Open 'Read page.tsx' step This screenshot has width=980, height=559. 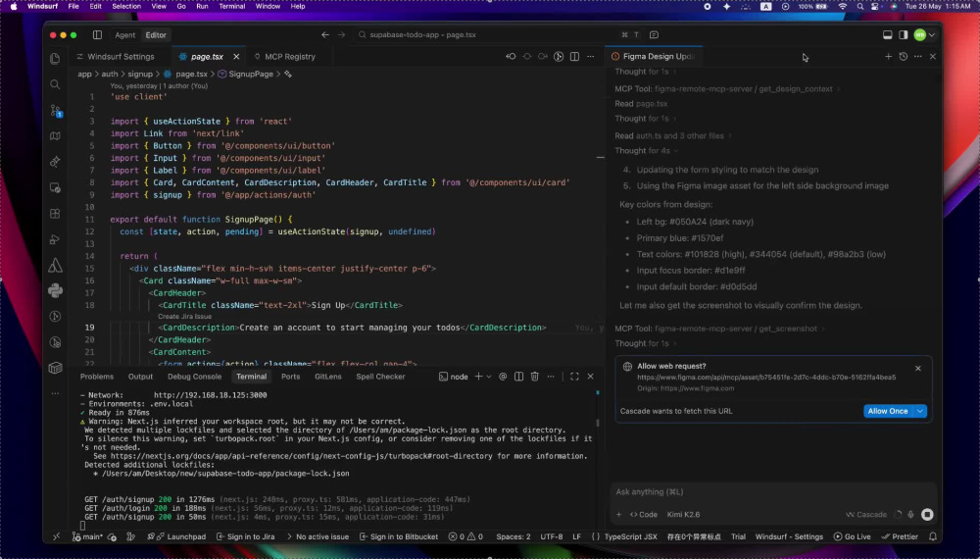pyautogui.click(x=641, y=104)
